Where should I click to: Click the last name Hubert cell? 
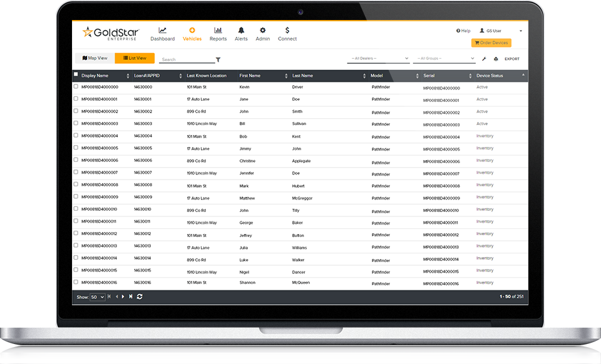[298, 186]
